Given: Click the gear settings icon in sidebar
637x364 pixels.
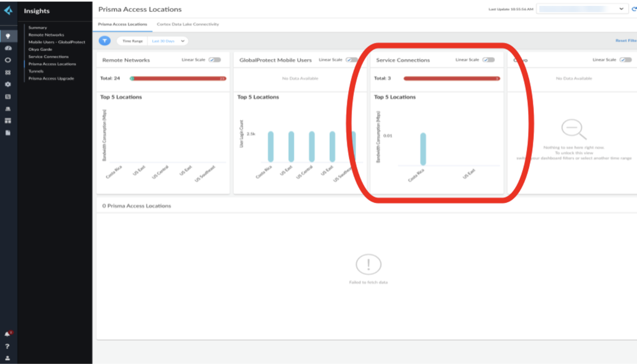Looking at the screenshot, I should [8, 84].
